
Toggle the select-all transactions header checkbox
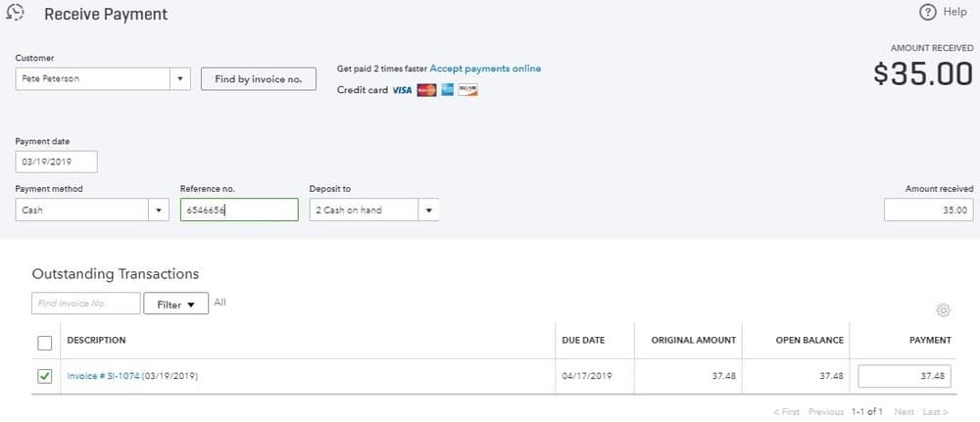44,343
